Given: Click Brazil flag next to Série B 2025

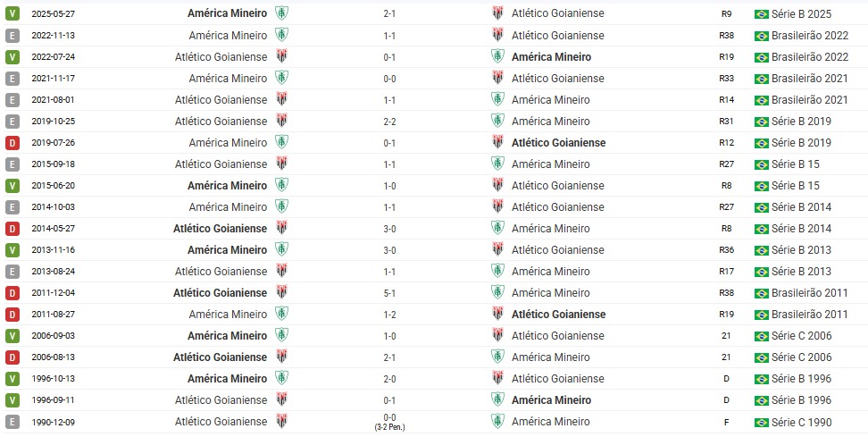Looking at the screenshot, I should pos(762,14).
